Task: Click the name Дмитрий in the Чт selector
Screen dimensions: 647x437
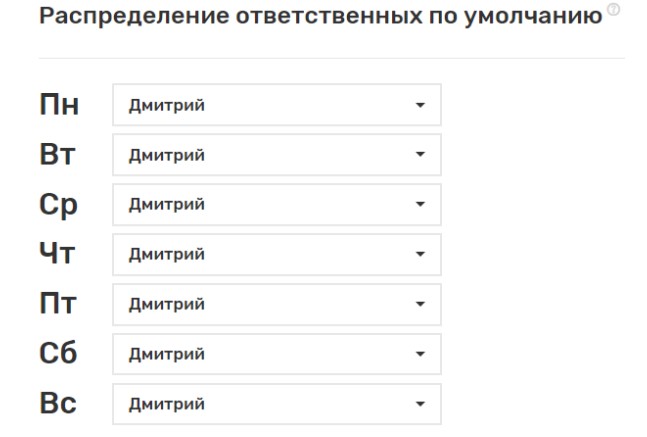Action: coord(166,255)
